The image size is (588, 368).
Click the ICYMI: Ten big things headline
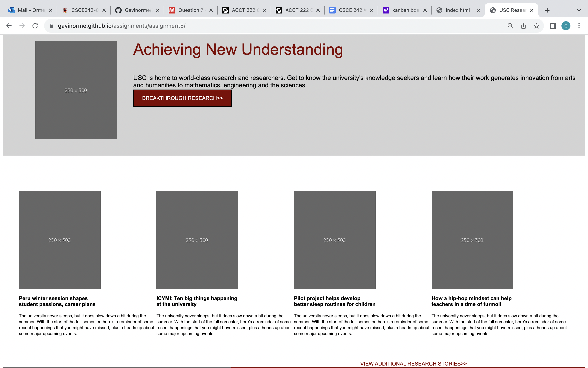point(197,301)
